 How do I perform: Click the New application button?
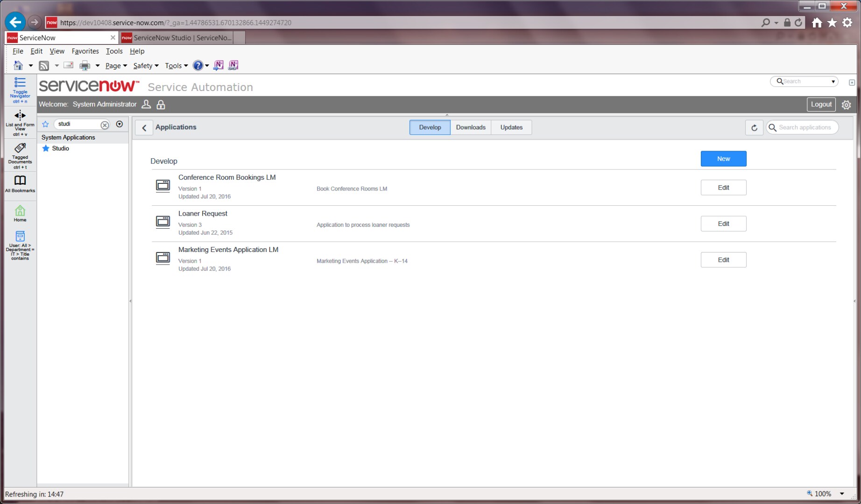point(723,159)
